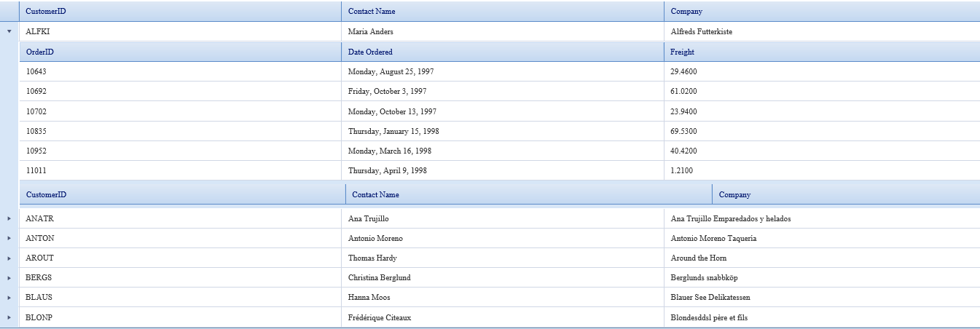Viewport: 980px width, 329px height.
Task: Expand the BLAUS customer row
Action: coord(9,297)
